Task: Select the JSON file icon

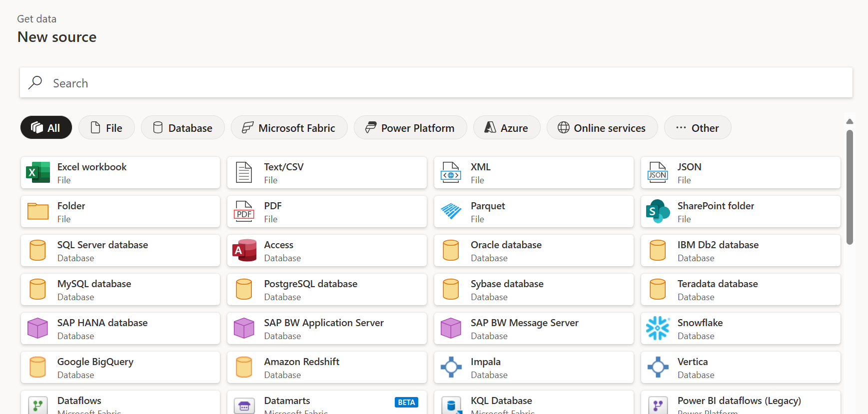Action: (657, 173)
